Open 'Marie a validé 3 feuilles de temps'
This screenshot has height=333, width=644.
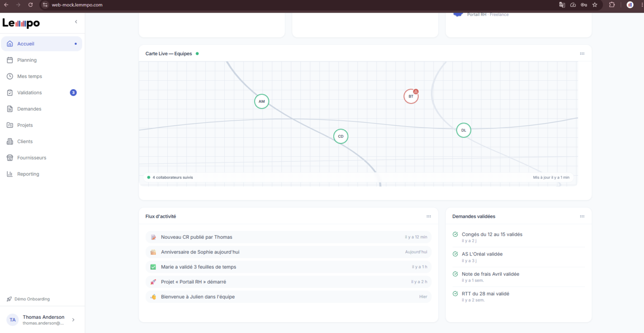(288, 267)
